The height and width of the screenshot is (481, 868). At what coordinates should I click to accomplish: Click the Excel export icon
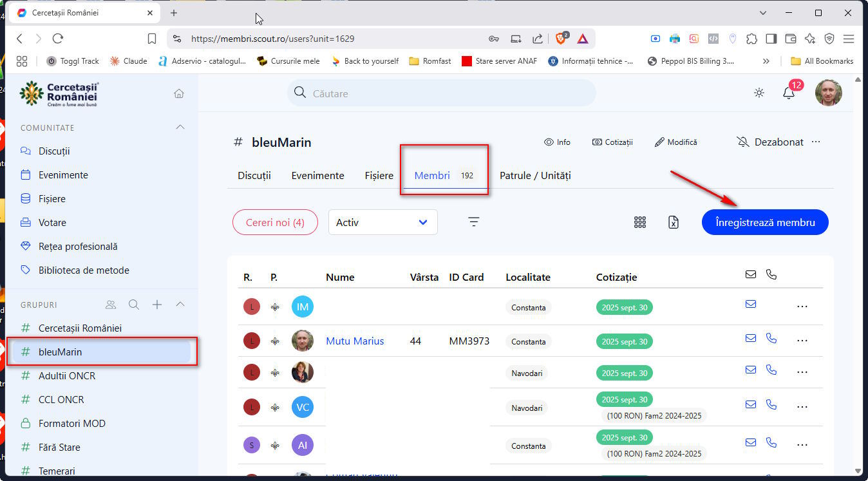(x=674, y=222)
